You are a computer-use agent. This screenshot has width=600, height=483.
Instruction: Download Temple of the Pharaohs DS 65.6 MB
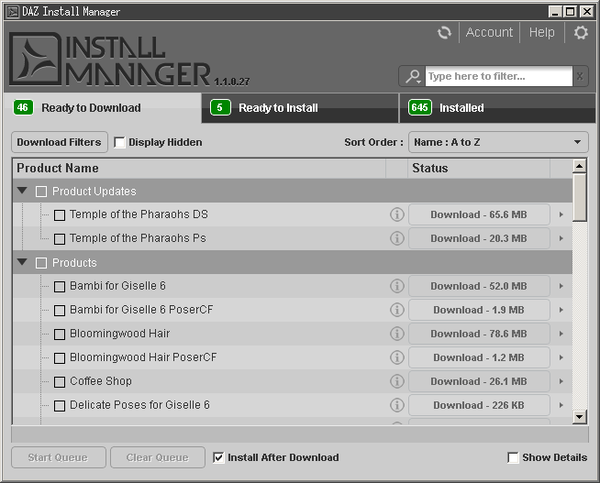click(479, 214)
